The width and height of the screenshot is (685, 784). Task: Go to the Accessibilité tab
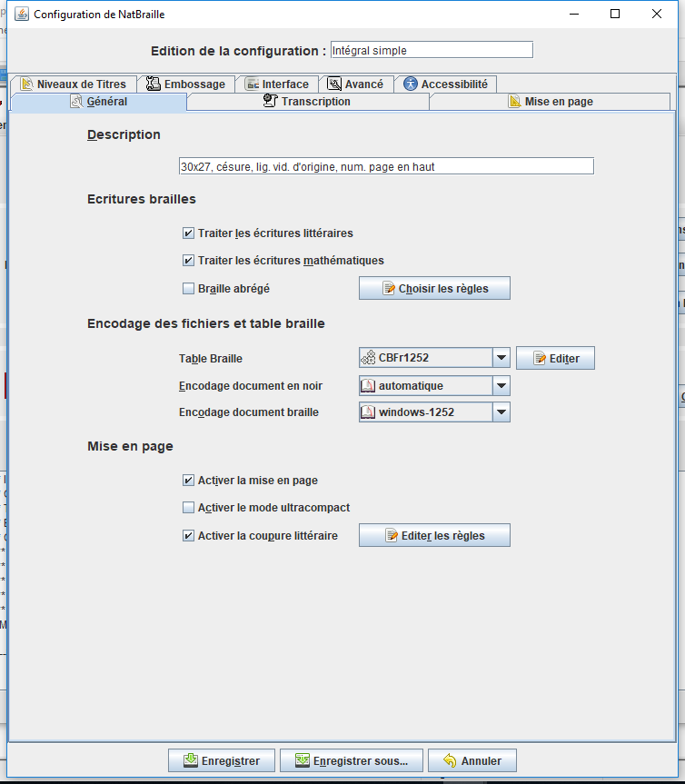tap(445, 84)
